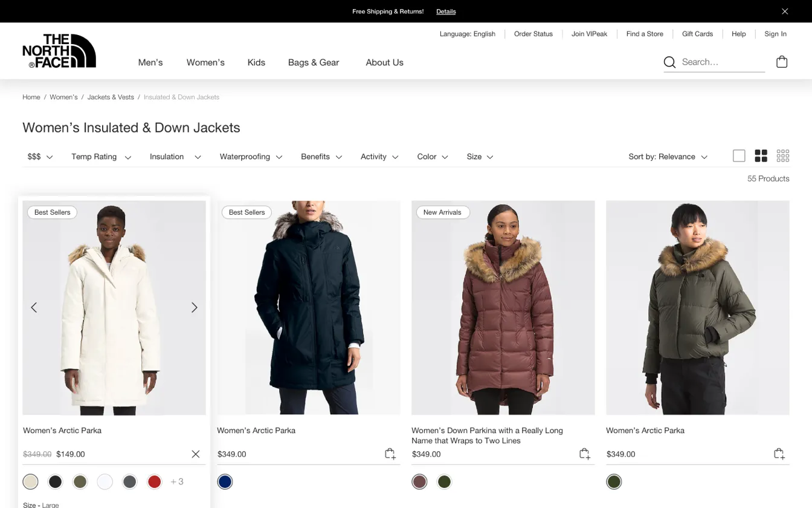Open the Down Parkina product image
The width and height of the screenshot is (812, 508).
pyautogui.click(x=503, y=308)
